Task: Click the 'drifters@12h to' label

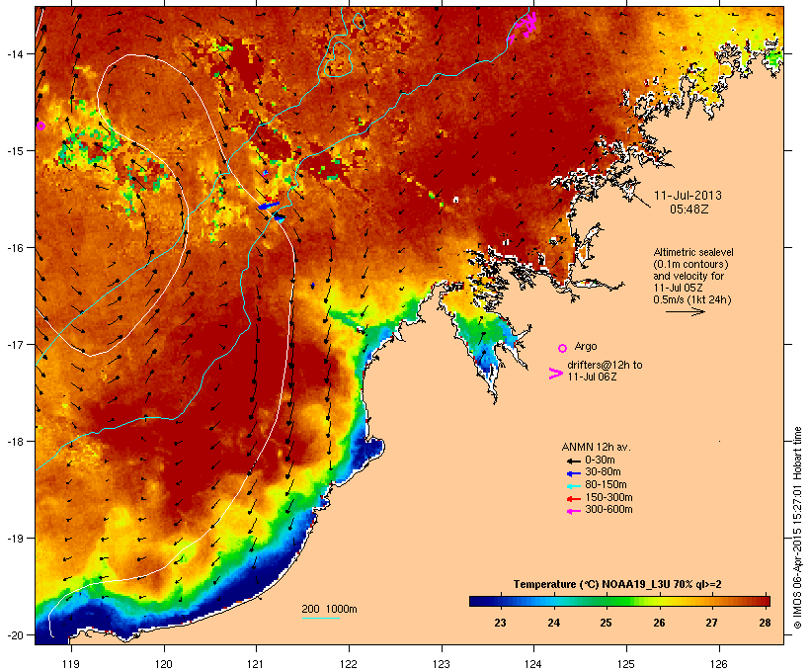Action: click(x=605, y=365)
